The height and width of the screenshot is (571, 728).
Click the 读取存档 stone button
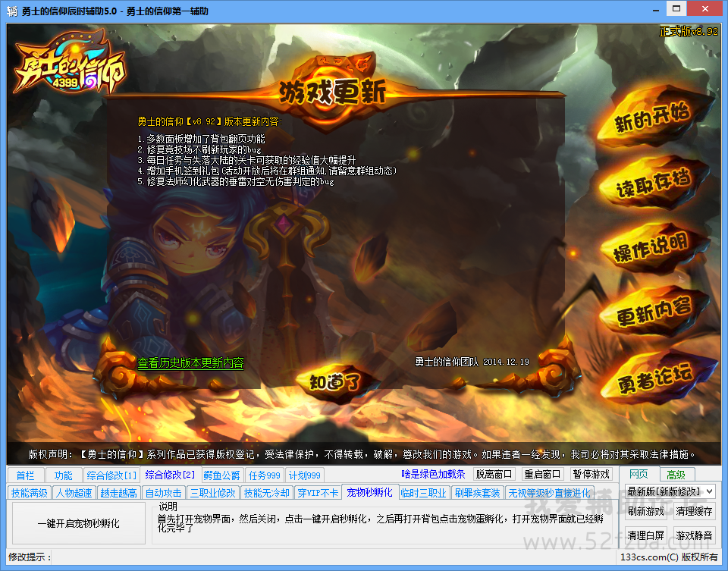tap(652, 184)
